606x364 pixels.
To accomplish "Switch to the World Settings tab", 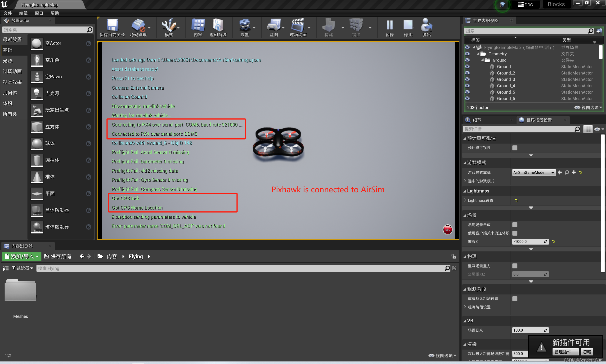I will coord(539,120).
